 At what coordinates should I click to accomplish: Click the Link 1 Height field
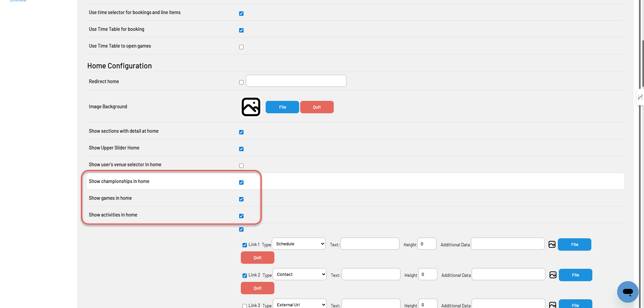coord(427,244)
